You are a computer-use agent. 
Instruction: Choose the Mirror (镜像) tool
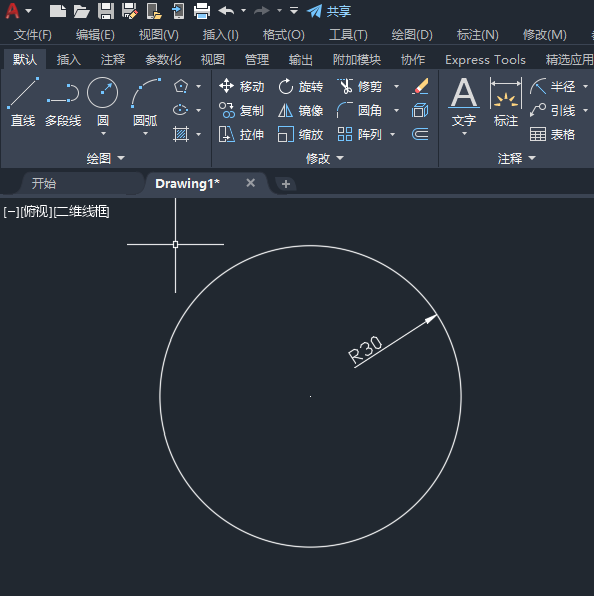coord(301,111)
